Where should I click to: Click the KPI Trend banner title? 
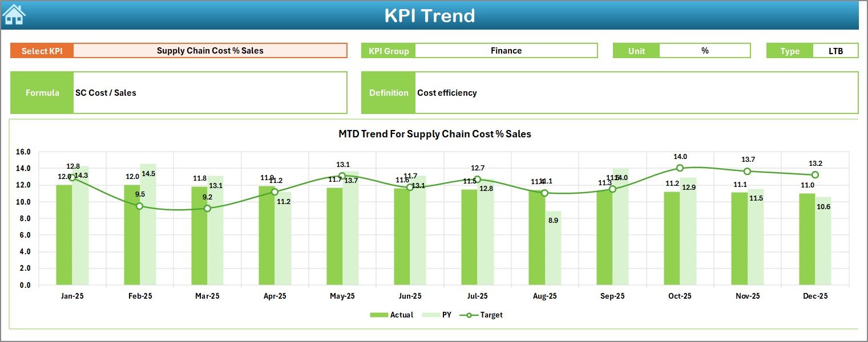(x=431, y=16)
